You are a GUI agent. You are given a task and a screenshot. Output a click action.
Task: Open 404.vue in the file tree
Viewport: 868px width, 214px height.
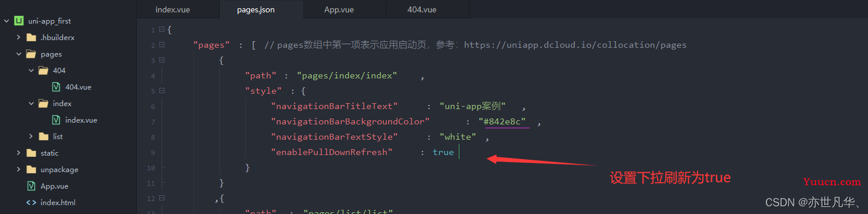[x=78, y=87]
